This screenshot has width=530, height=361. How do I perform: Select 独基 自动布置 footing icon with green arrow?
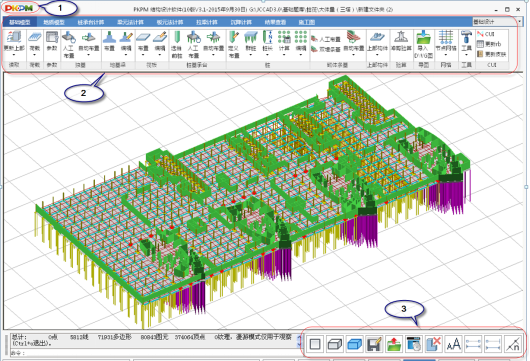coord(89,37)
